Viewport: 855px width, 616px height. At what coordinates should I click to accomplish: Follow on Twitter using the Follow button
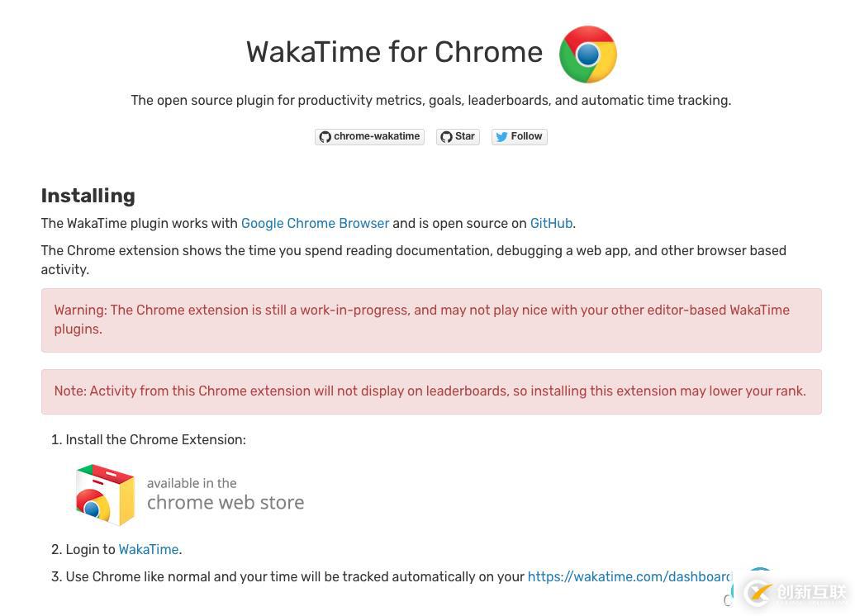(x=519, y=136)
